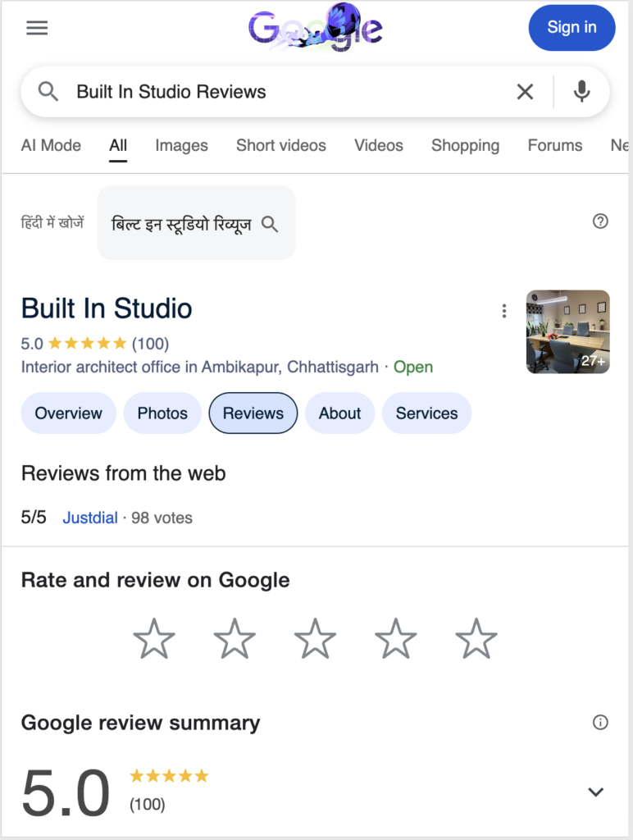Open the Photos chip
Image resolution: width=633 pixels, height=840 pixels.
pos(162,413)
